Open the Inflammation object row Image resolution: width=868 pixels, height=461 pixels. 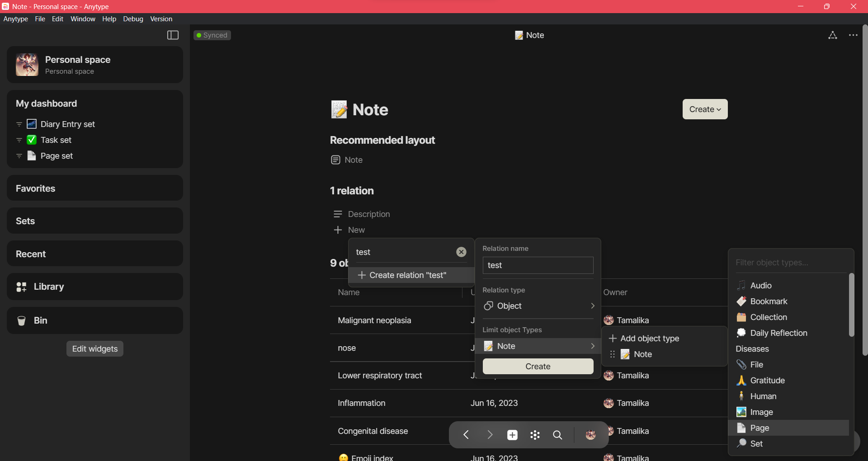pyautogui.click(x=362, y=403)
